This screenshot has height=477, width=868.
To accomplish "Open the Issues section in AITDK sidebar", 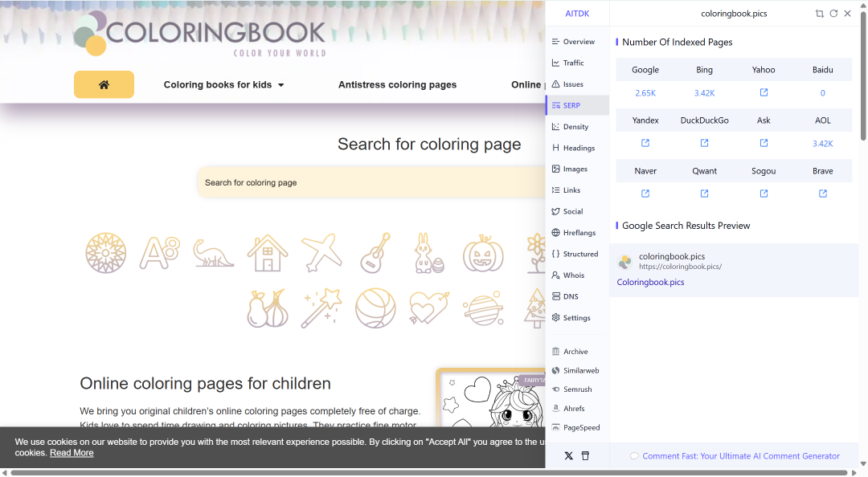I will [577, 84].
